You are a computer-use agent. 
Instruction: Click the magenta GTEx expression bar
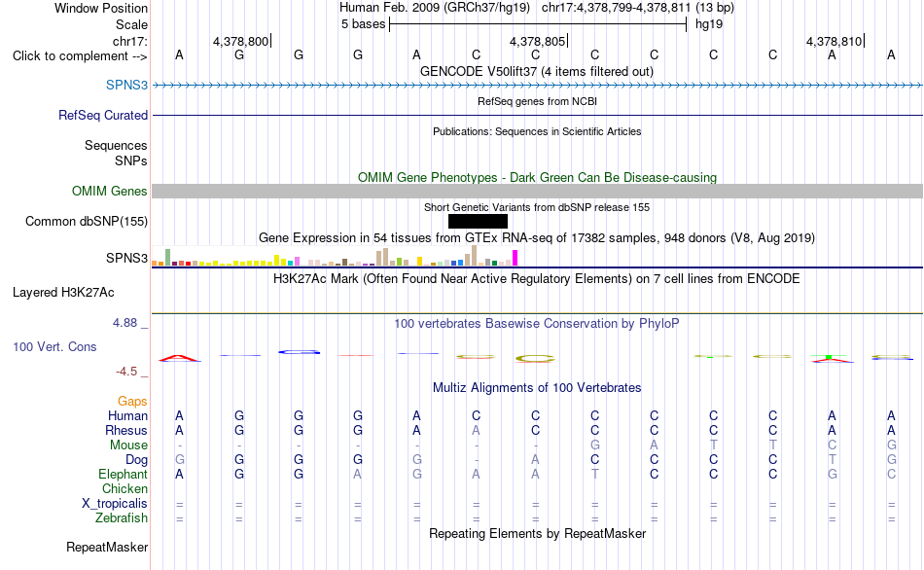[x=515, y=258]
